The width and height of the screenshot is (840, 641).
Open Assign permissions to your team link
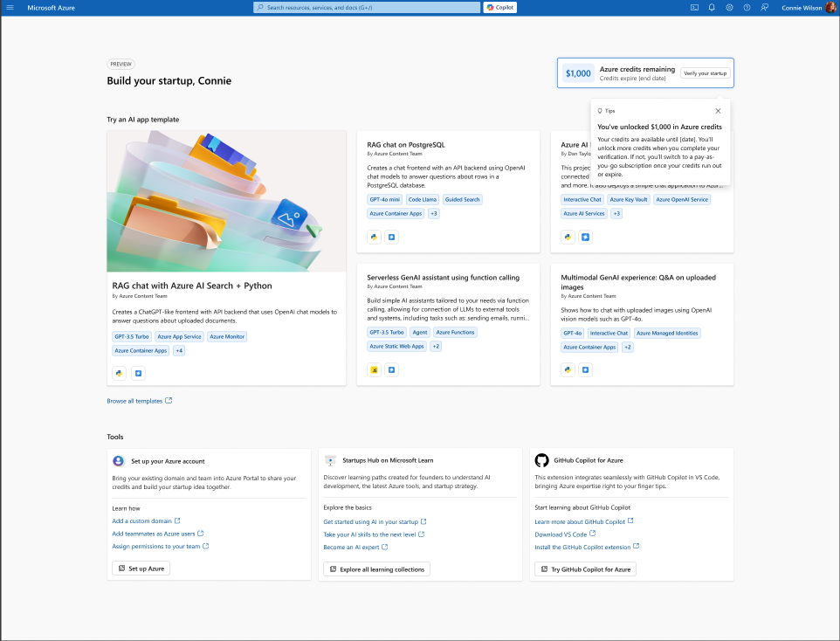pyautogui.click(x=160, y=547)
